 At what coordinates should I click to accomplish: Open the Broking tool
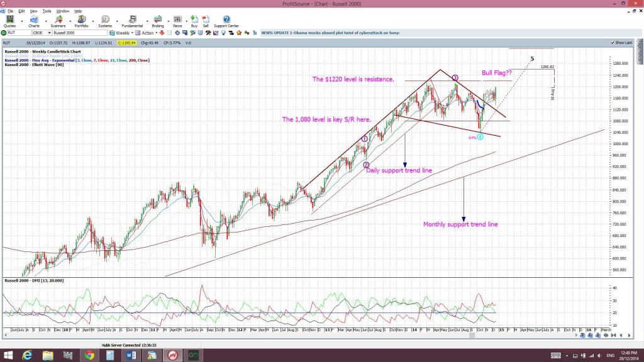point(158,21)
